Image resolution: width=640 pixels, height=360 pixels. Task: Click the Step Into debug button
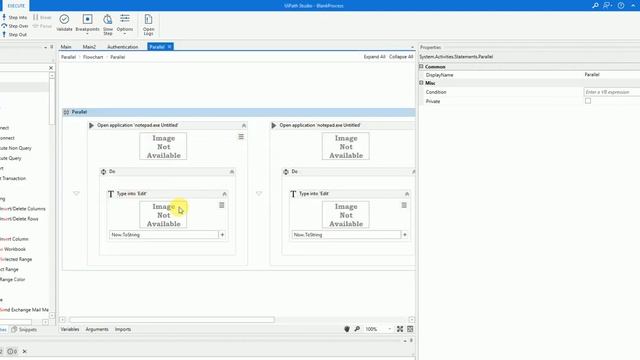(14, 17)
